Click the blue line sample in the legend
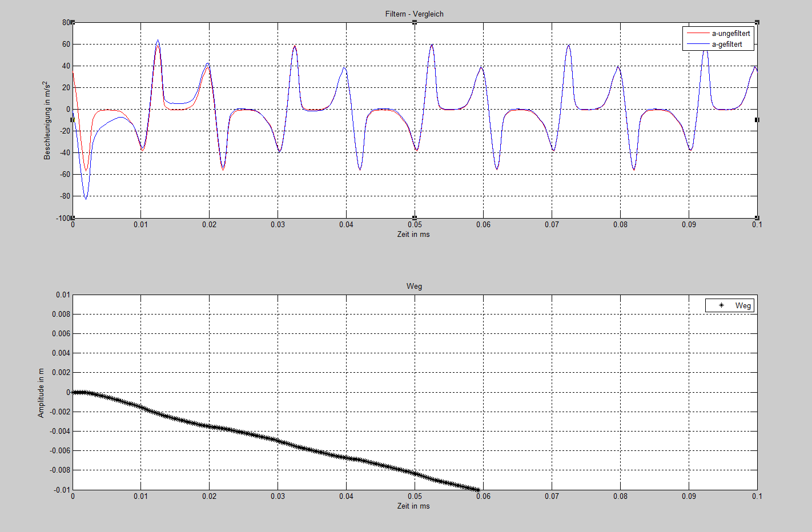The image size is (812, 532). (x=697, y=45)
